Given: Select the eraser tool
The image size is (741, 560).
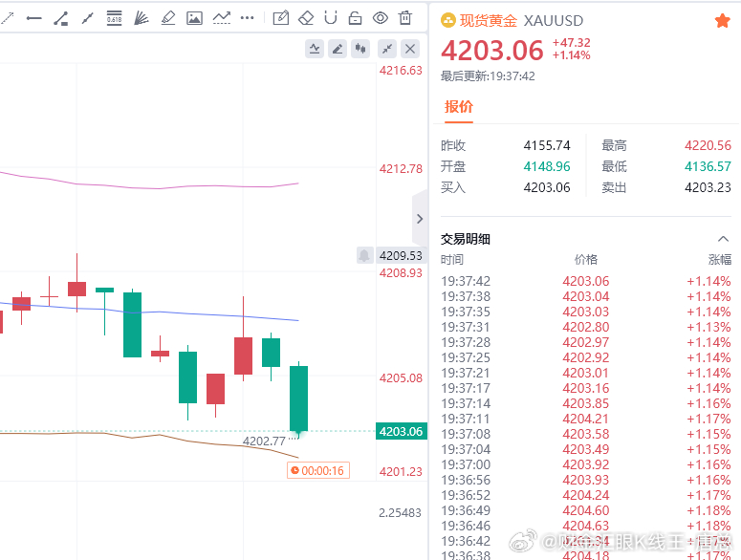Looking at the screenshot, I should (306, 18).
